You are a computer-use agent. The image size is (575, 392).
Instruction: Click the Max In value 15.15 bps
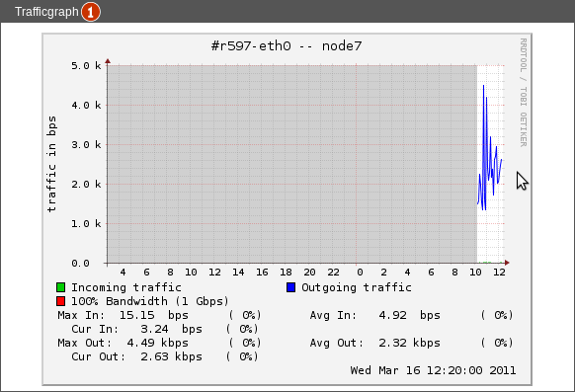(154, 315)
